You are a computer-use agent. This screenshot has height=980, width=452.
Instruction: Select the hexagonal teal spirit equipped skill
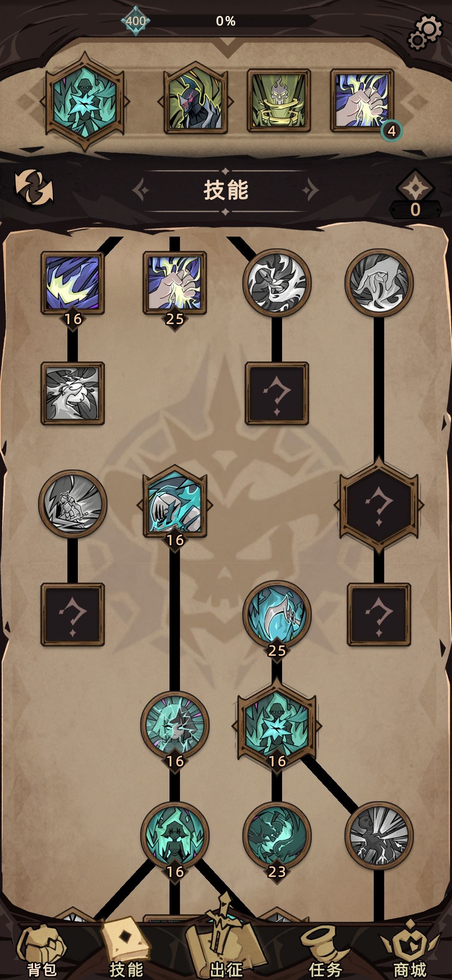tap(85, 101)
